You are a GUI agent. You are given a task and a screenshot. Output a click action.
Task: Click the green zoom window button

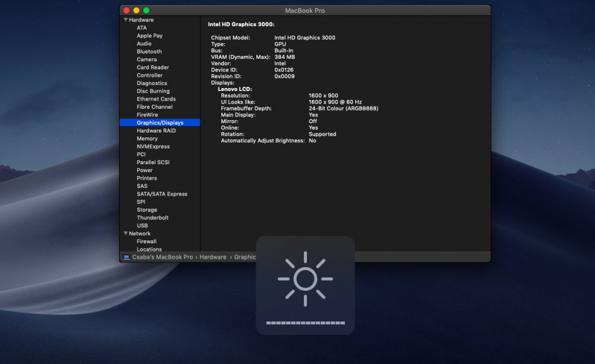click(x=146, y=10)
